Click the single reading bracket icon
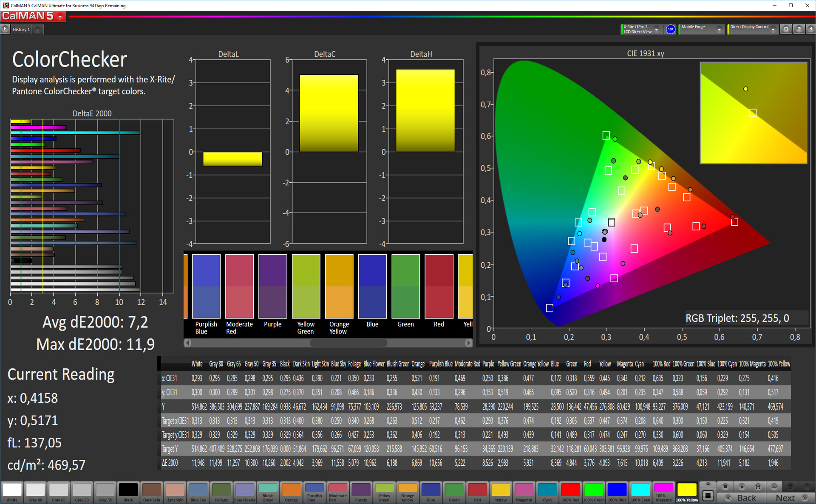This screenshot has width=816, height=504. coord(758,487)
